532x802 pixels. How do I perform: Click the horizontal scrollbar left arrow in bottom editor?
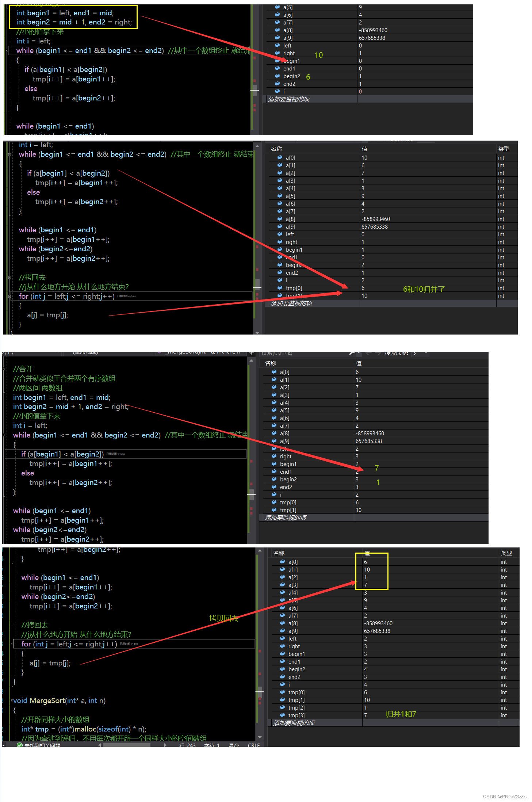(x=100, y=745)
